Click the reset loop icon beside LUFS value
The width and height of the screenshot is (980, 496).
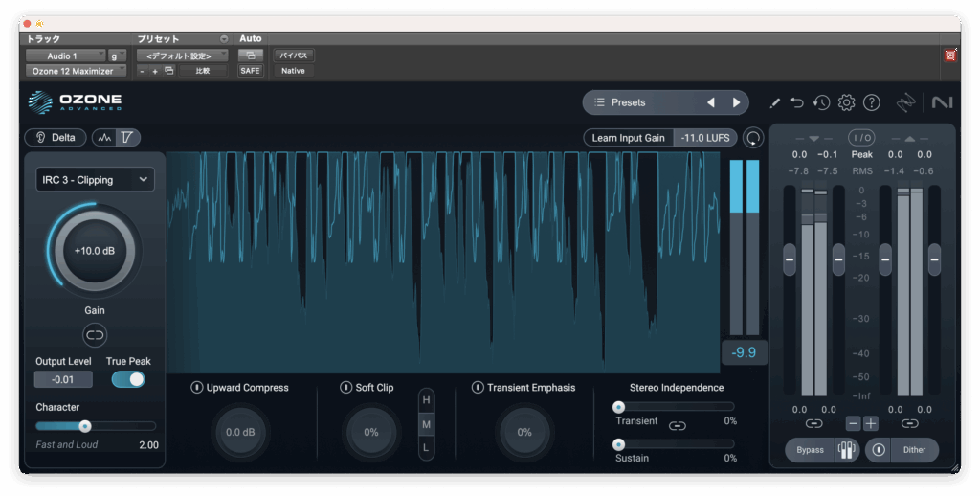pos(754,138)
